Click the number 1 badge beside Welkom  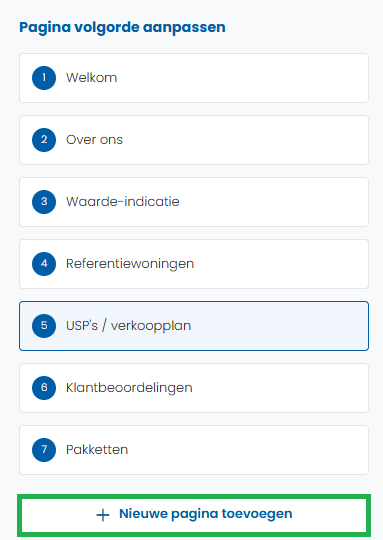[x=44, y=78]
